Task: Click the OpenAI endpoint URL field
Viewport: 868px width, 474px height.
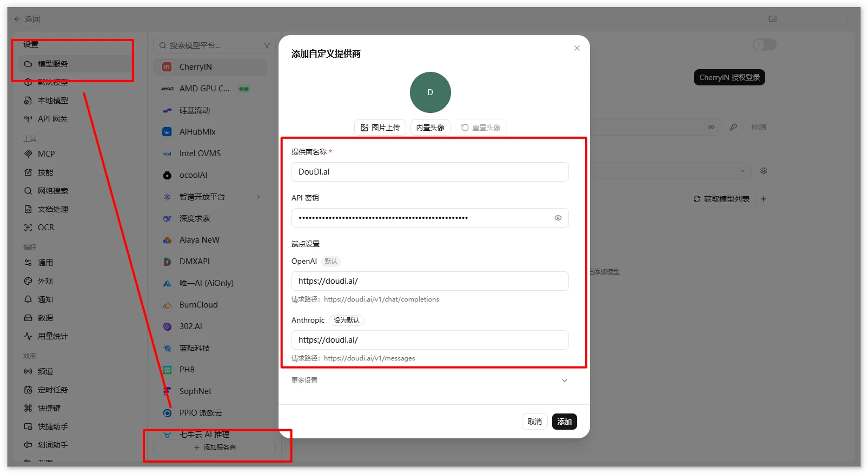Action: (430, 281)
